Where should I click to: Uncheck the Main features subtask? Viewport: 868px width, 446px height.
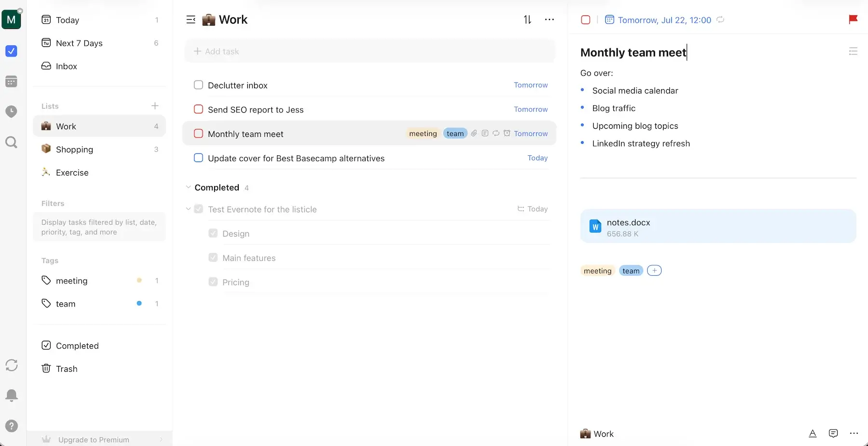coord(213,257)
